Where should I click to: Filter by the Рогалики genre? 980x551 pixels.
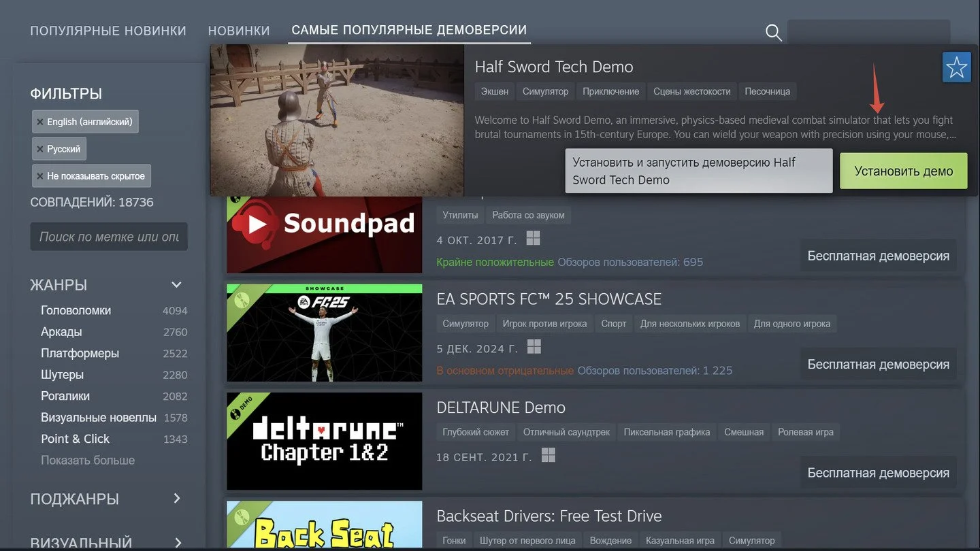65,396
